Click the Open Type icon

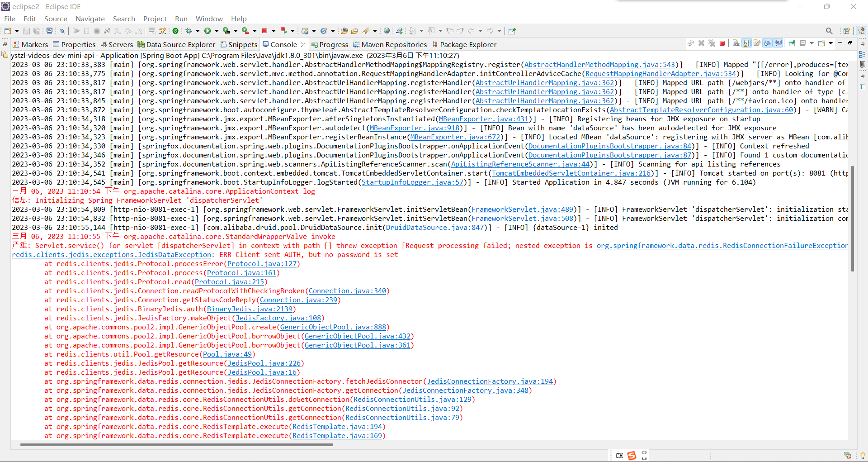point(344,31)
